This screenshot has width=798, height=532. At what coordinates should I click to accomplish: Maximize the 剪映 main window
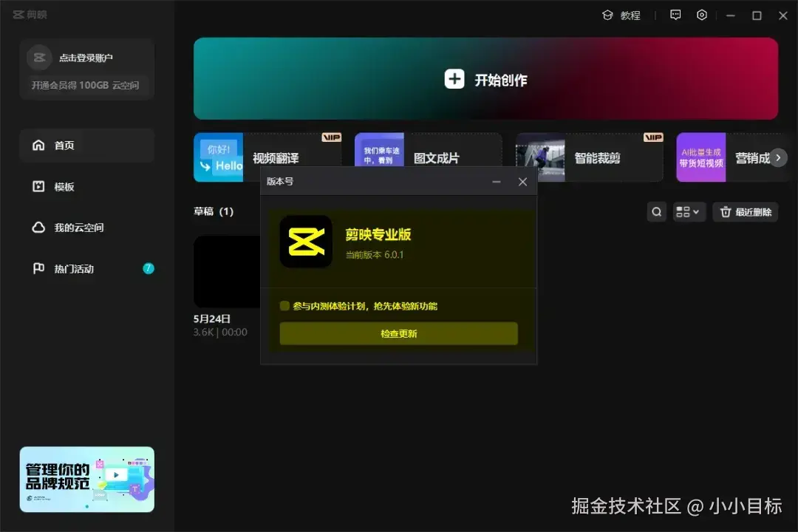[757, 16]
